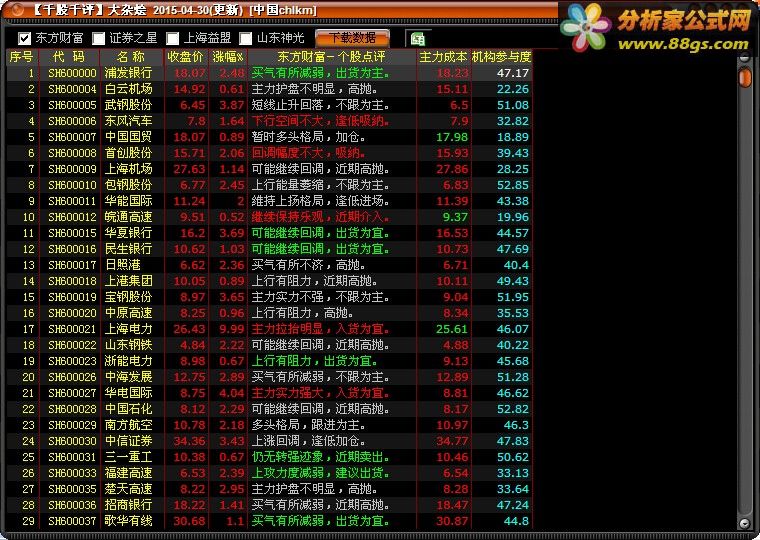The height and width of the screenshot is (540, 760).
Task: Click the 52.85 机构参与度 value
Action: tap(513, 185)
